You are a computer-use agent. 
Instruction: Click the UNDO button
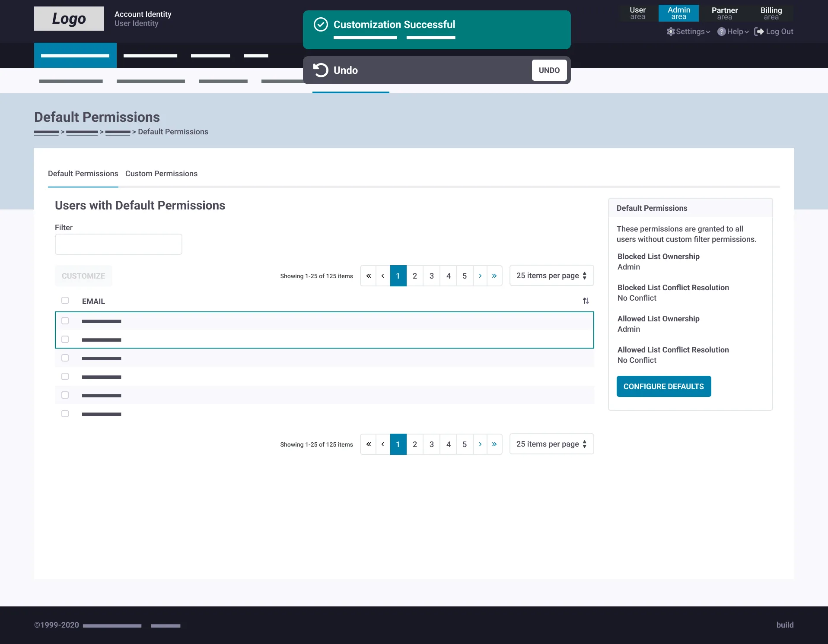click(x=549, y=70)
